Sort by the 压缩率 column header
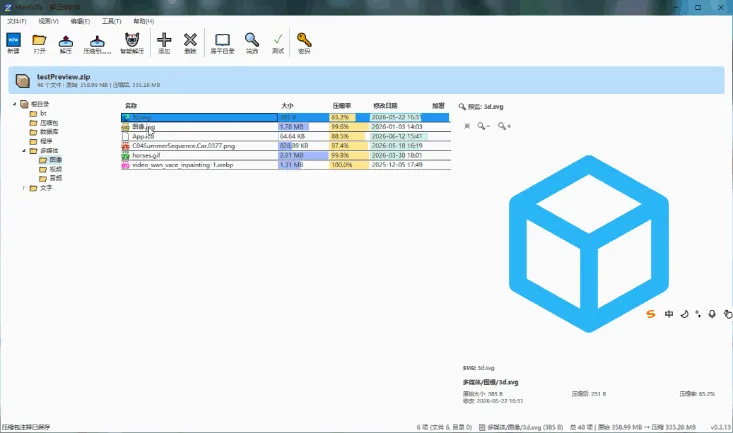The height and width of the screenshot is (433, 733). coord(342,106)
